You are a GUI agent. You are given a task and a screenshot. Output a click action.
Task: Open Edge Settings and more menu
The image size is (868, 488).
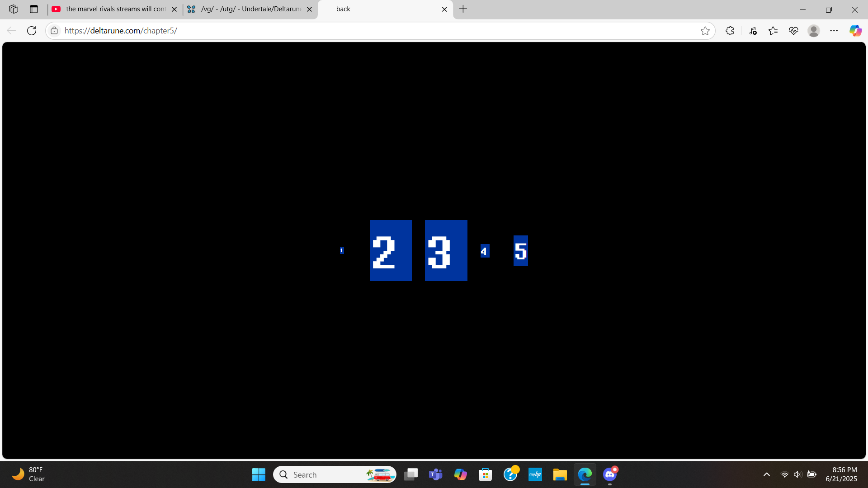(834, 31)
